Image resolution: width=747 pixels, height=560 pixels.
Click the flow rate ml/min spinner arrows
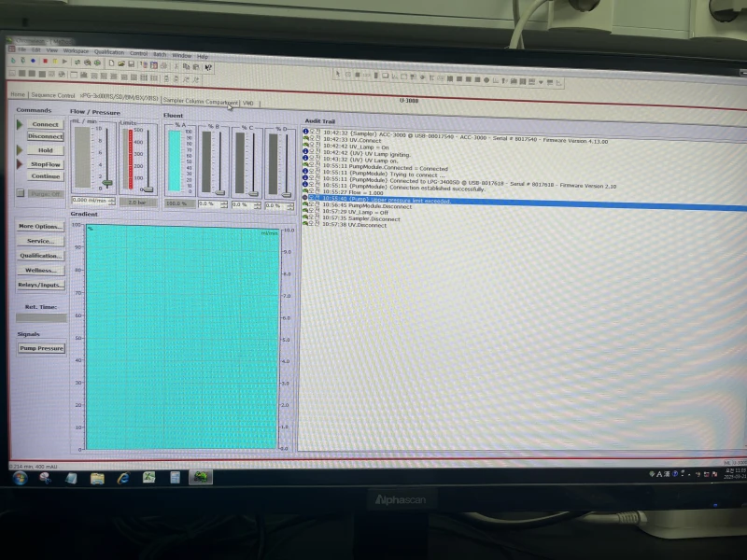tap(112, 202)
